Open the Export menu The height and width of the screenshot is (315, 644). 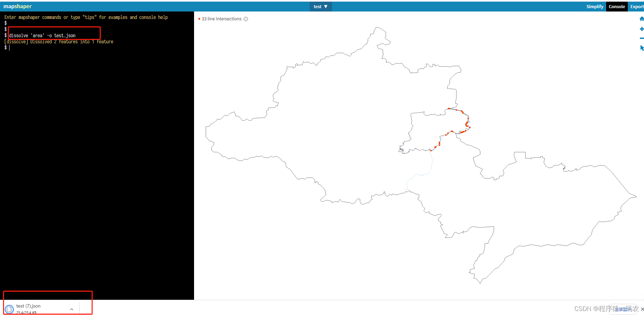pyautogui.click(x=637, y=6)
